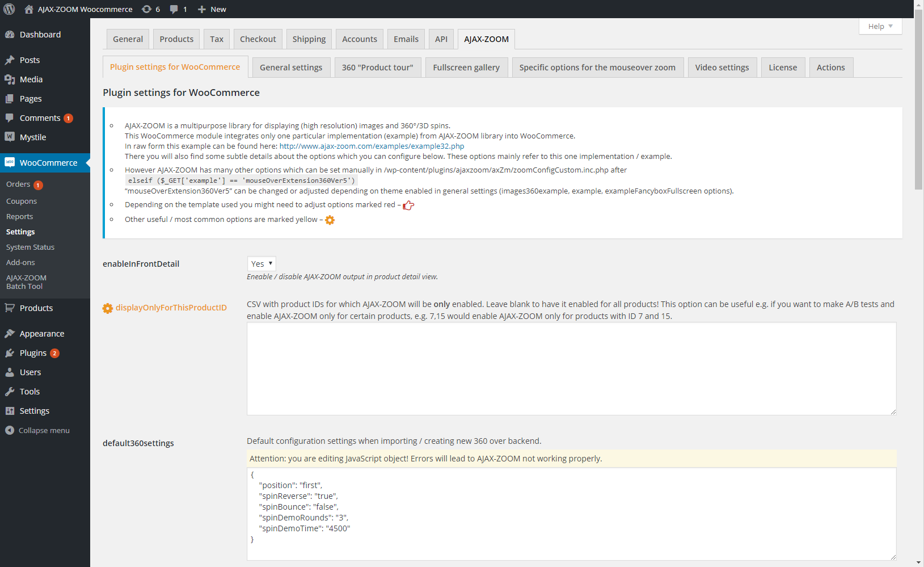Open the API tab
Image resolution: width=924 pixels, height=567 pixels.
[x=441, y=39]
